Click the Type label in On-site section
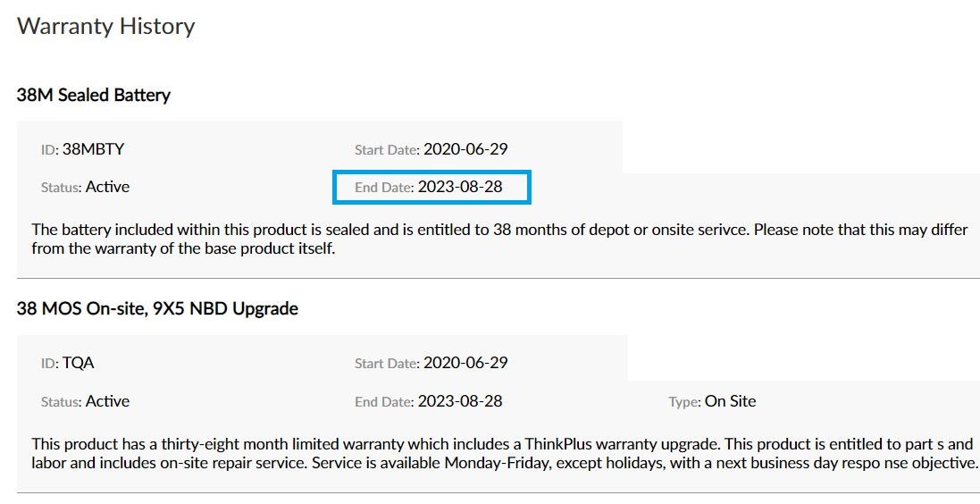The height and width of the screenshot is (504, 980). click(x=684, y=403)
